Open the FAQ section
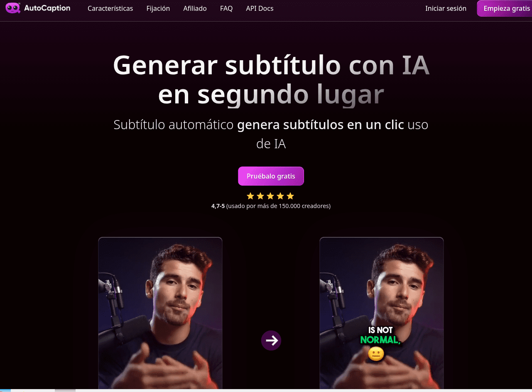The width and height of the screenshot is (532, 392). (x=226, y=8)
